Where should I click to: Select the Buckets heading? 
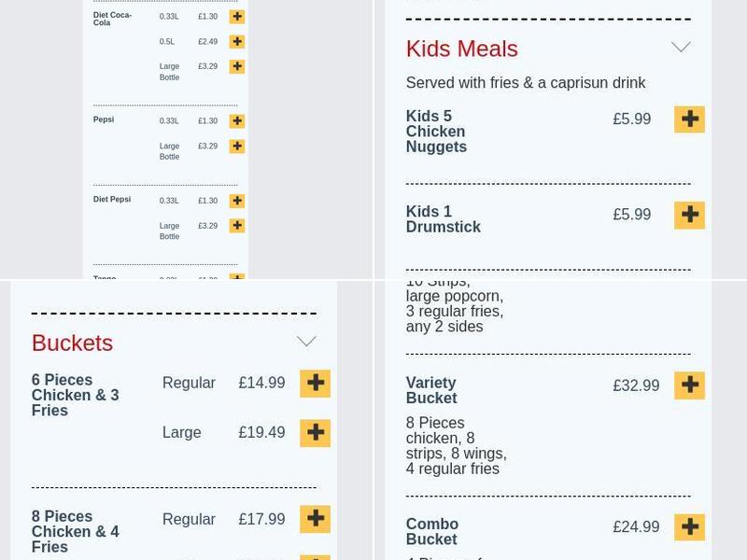(72, 343)
